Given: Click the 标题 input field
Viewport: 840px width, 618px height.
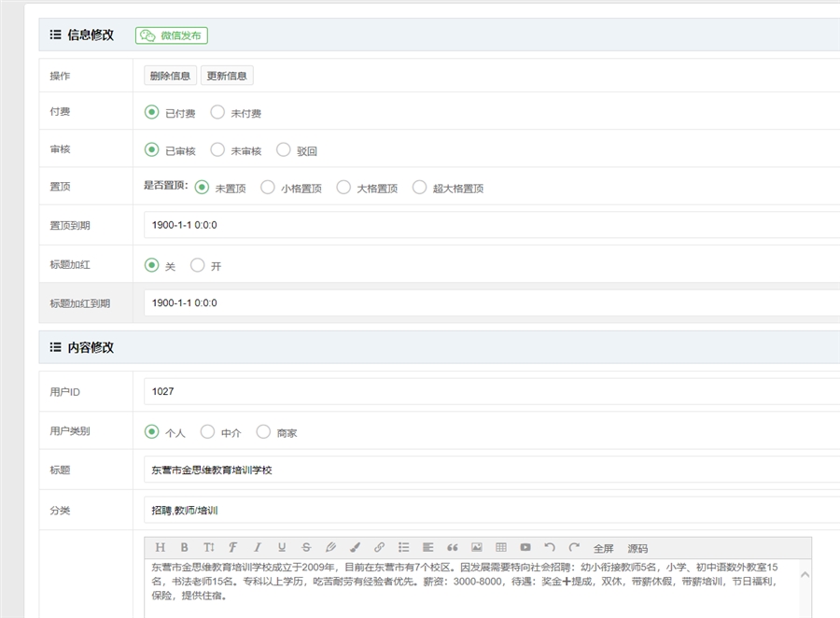Looking at the screenshot, I should (485, 470).
